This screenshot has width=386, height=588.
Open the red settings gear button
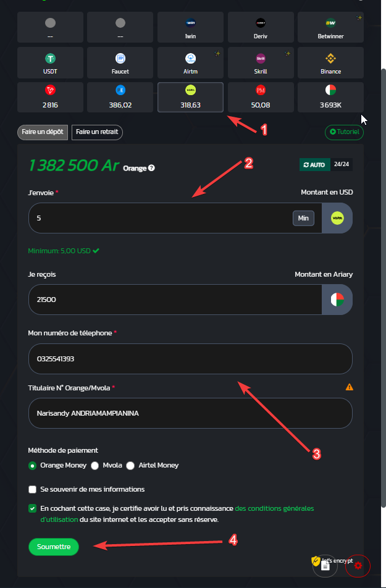[358, 566]
